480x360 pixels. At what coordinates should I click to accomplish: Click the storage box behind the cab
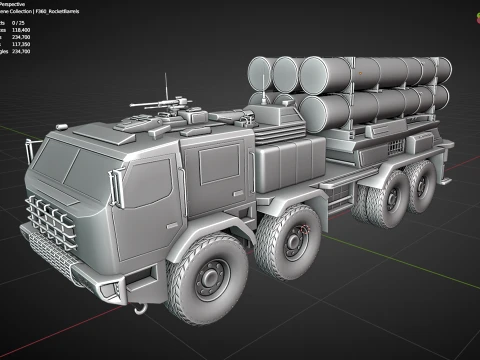(290, 164)
